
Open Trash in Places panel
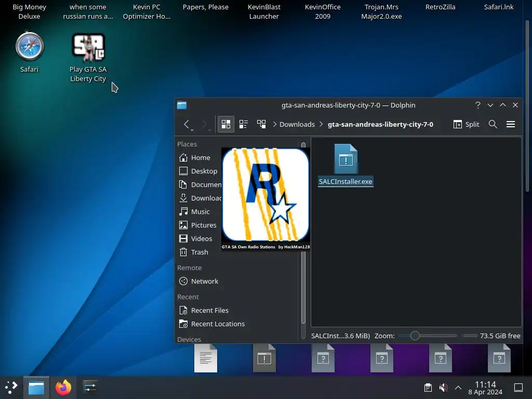point(199,252)
